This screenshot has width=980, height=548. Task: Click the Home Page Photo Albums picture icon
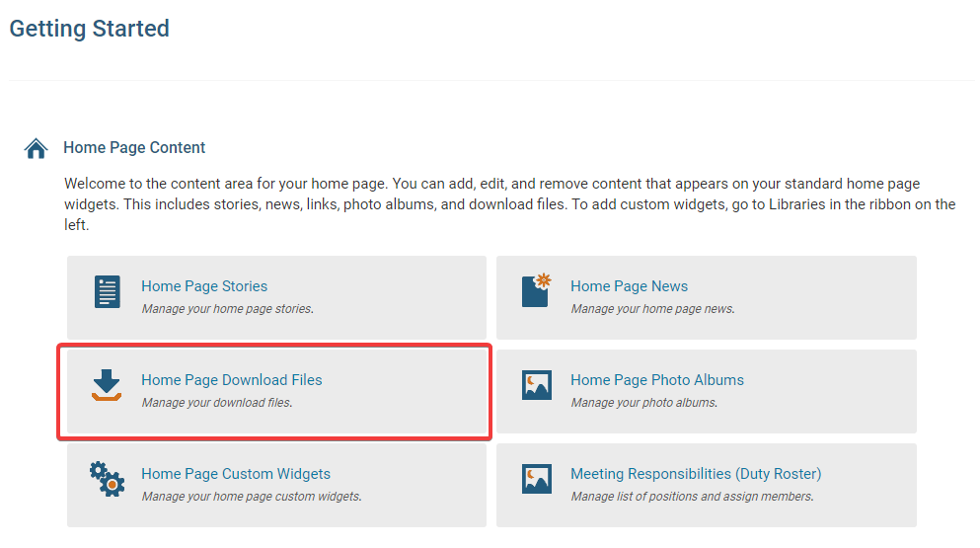click(536, 385)
